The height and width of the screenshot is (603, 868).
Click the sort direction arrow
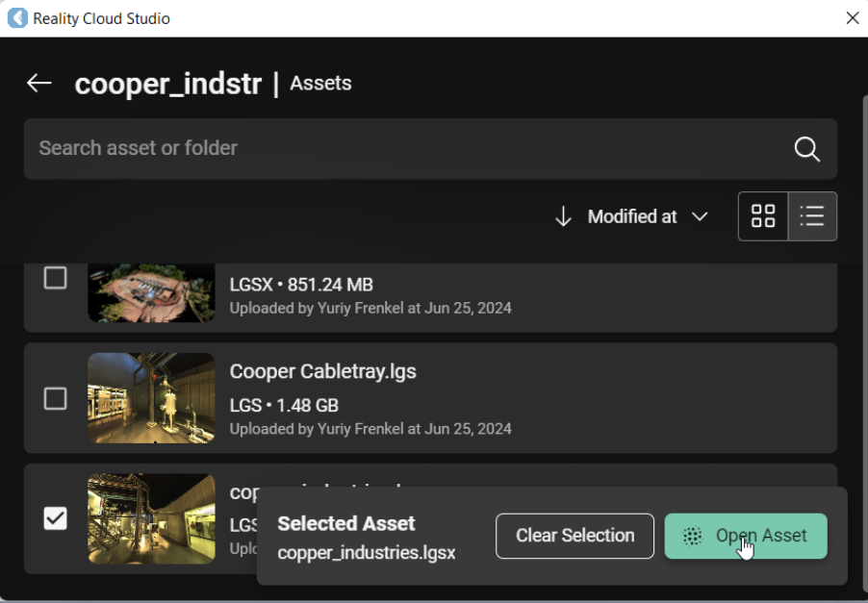(563, 217)
